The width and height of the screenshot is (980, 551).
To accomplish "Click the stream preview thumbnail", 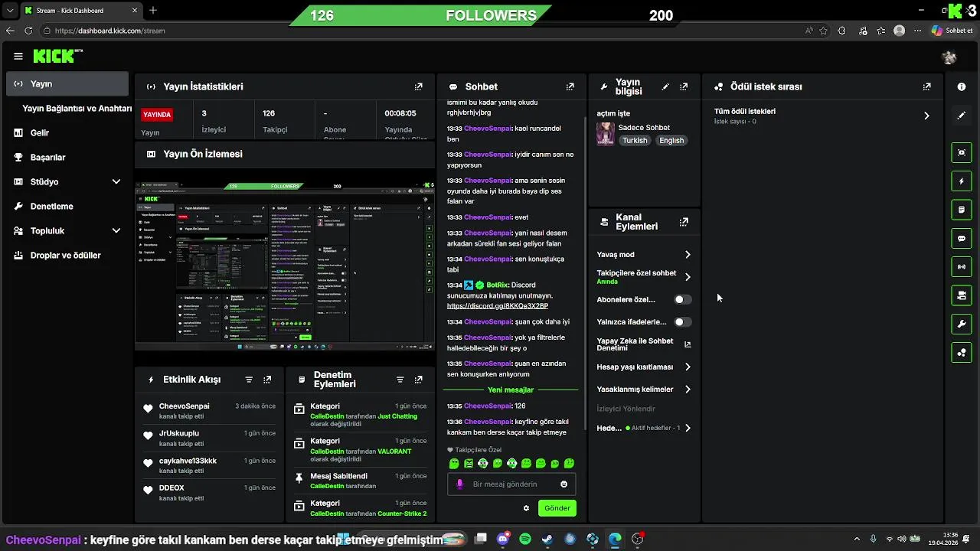I will pyautogui.click(x=285, y=266).
